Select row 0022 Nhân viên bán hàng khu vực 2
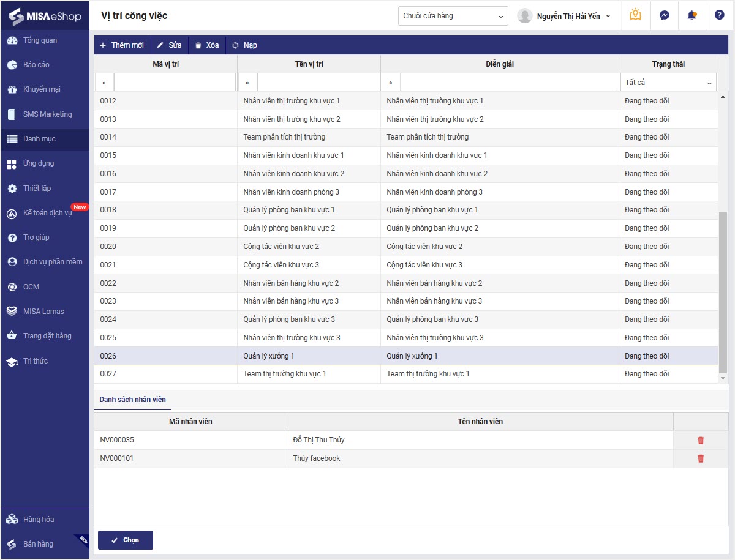 click(x=406, y=283)
